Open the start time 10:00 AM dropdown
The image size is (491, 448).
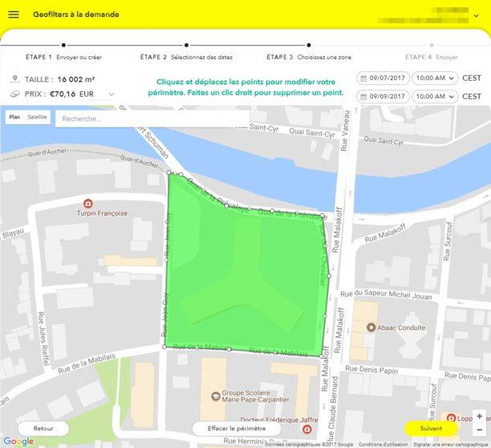click(x=435, y=79)
